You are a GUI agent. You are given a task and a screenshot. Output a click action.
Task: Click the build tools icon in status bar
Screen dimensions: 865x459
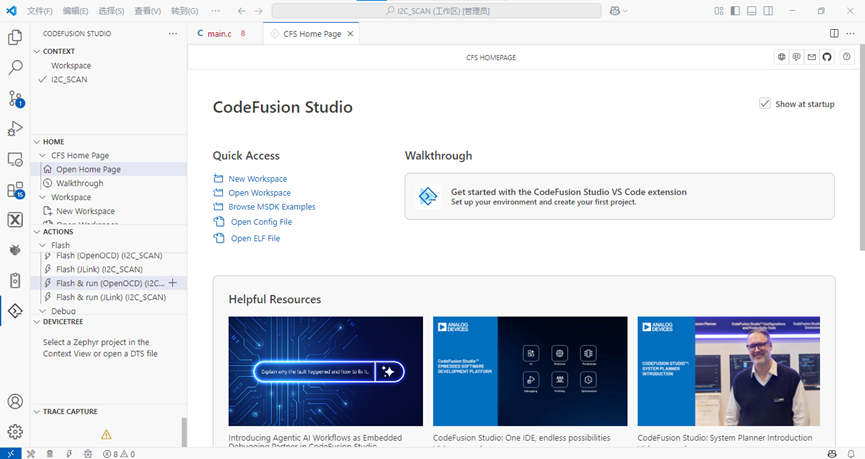point(31,454)
